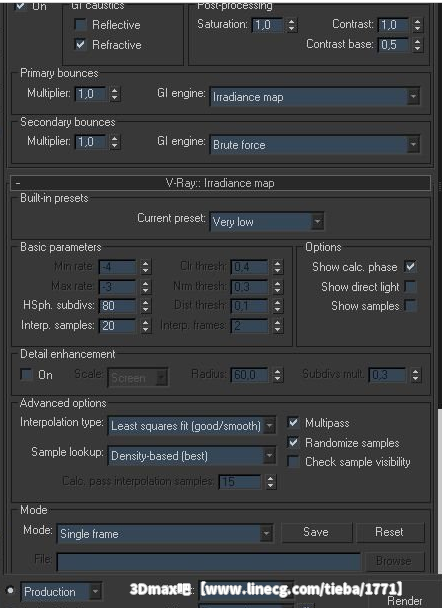The image size is (442, 608).
Task: Click the Save button in Mode section
Action: click(x=316, y=532)
